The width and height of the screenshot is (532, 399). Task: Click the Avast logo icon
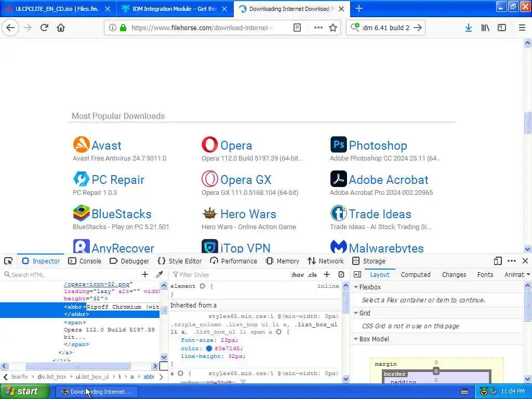(x=82, y=144)
